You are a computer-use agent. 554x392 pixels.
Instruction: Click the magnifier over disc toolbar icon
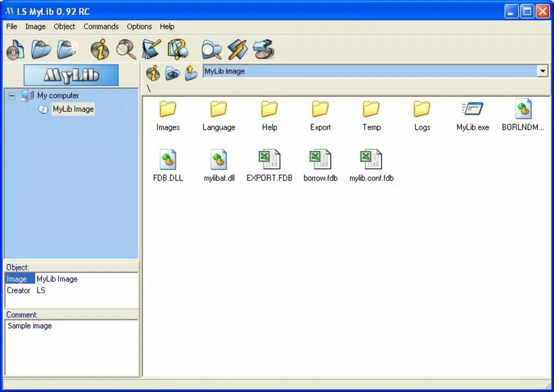pyautogui.click(x=126, y=49)
